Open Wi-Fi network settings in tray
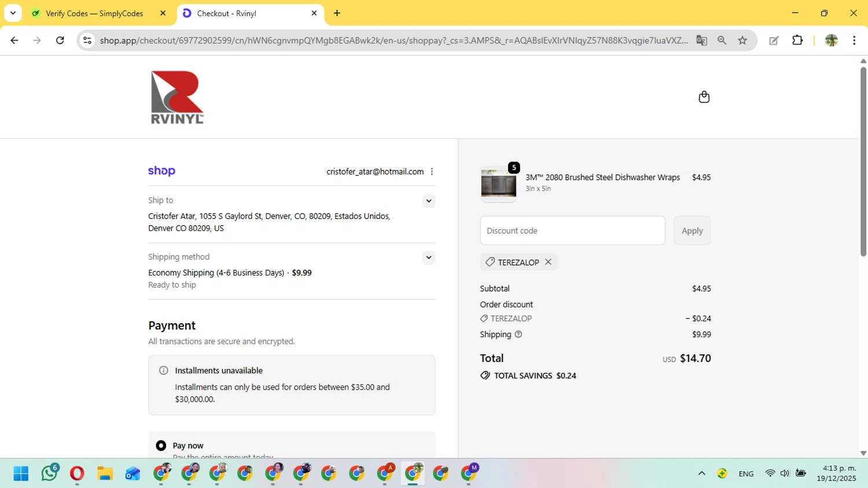 click(x=770, y=474)
